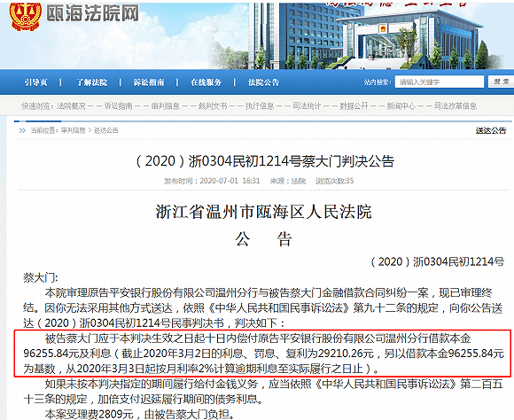This screenshot has width=514, height=420.
Task: Select 法院公告 in the navigation bar
Action: (x=263, y=82)
